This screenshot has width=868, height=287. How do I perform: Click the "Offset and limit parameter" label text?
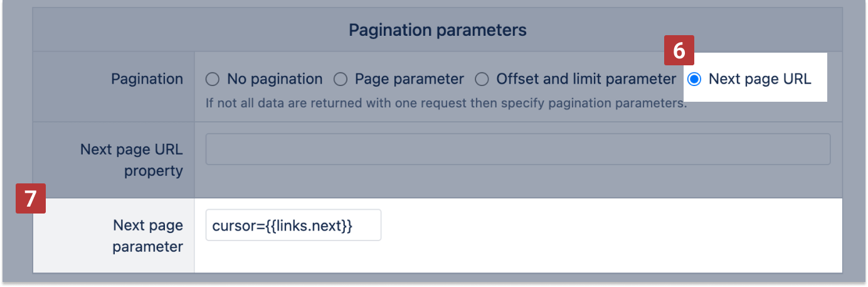point(586,79)
